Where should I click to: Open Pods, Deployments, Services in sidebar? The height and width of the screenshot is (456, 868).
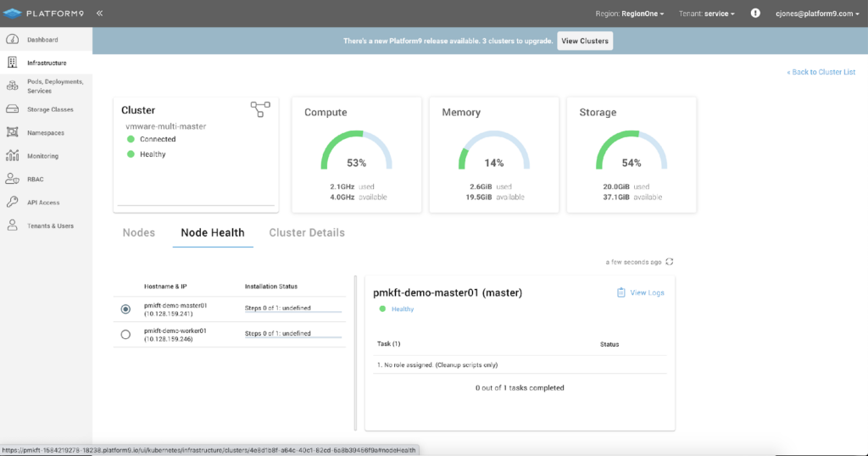point(55,86)
